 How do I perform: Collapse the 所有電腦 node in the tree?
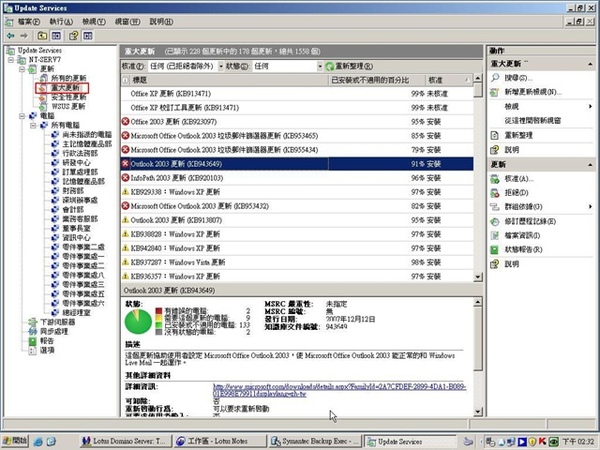pos(33,126)
